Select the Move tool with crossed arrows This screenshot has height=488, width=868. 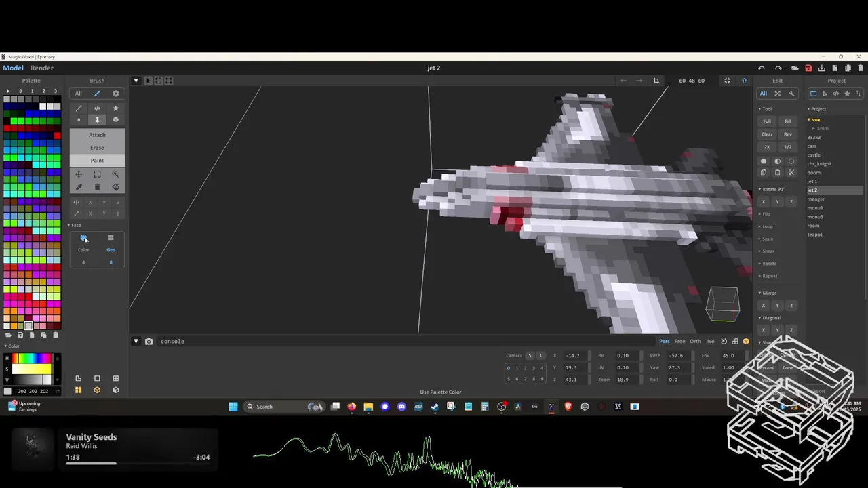click(79, 174)
